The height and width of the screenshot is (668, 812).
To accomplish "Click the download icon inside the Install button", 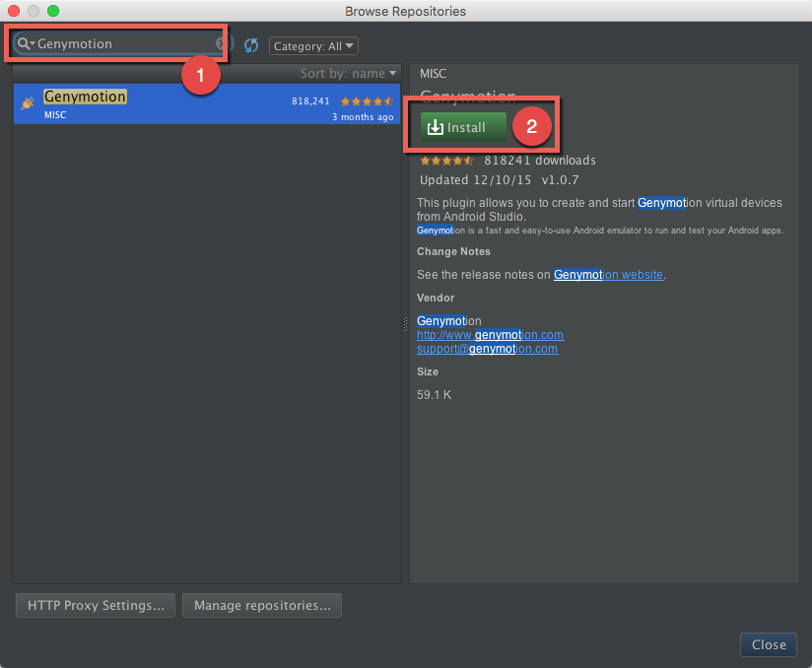I will (x=436, y=127).
